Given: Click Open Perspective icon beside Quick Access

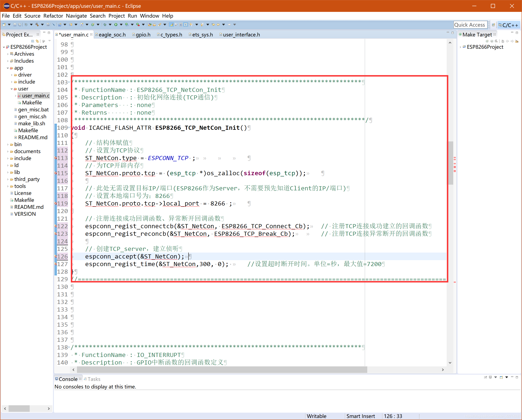Looking at the screenshot, I should [x=493, y=25].
